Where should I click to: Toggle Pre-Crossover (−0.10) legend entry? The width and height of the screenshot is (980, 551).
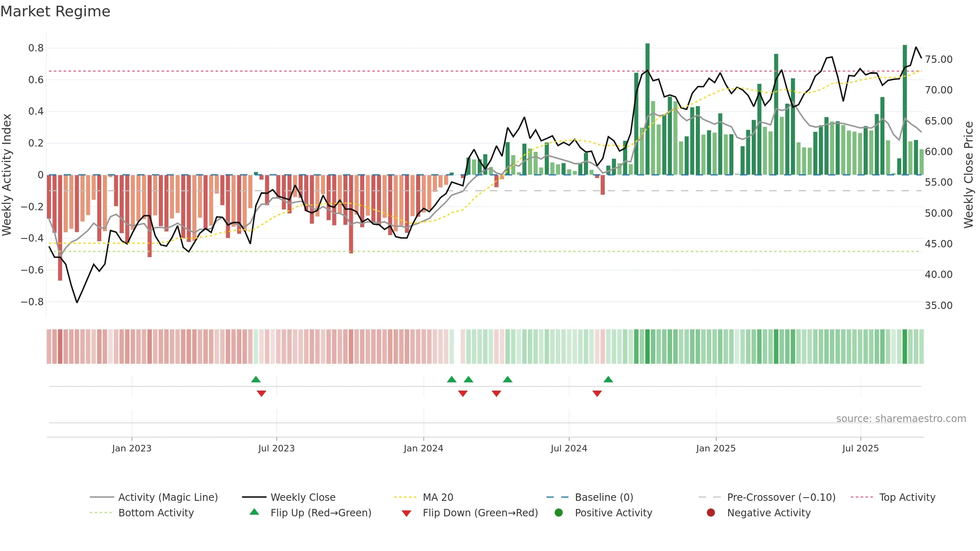click(767, 497)
